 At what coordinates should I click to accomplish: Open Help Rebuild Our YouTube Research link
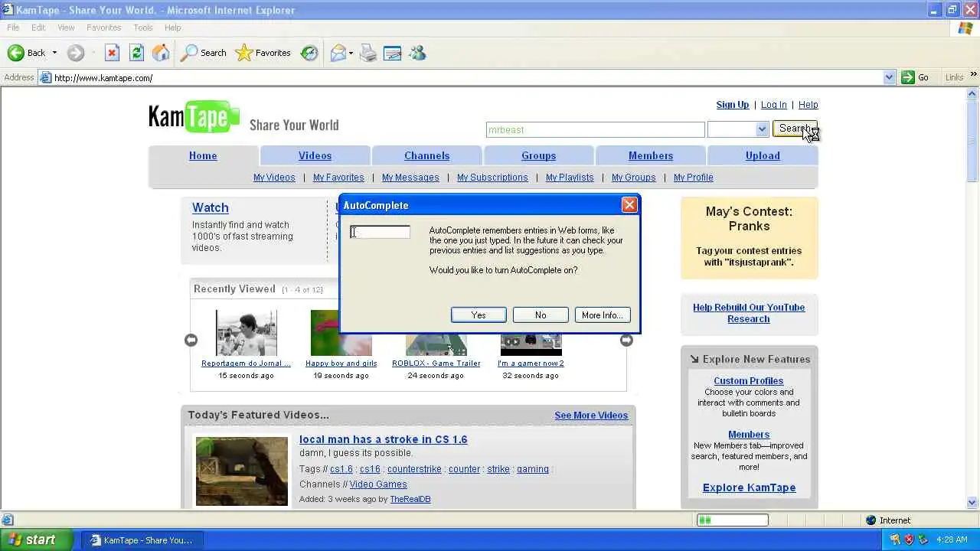click(x=749, y=313)
